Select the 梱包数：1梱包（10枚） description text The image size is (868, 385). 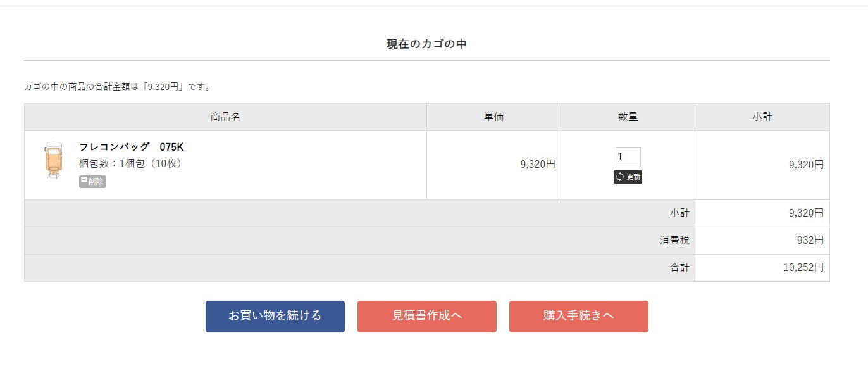(x=131, y=163)
